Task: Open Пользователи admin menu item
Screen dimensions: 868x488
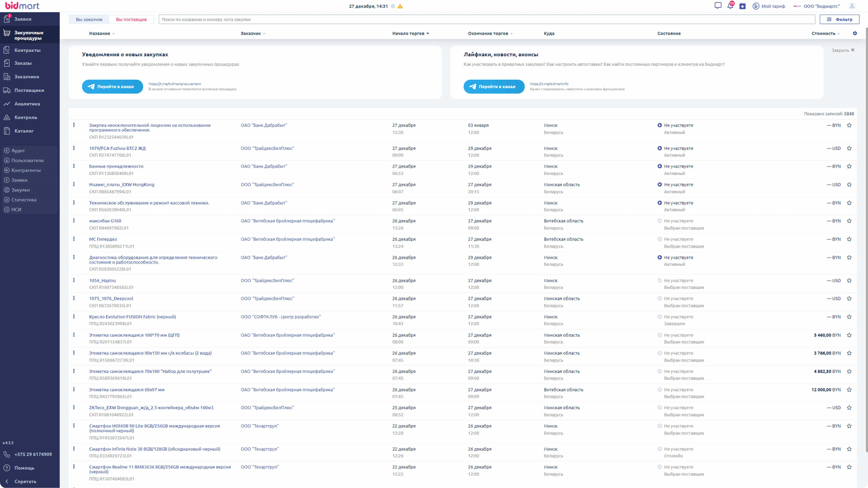Action: (x=27, y=160)
